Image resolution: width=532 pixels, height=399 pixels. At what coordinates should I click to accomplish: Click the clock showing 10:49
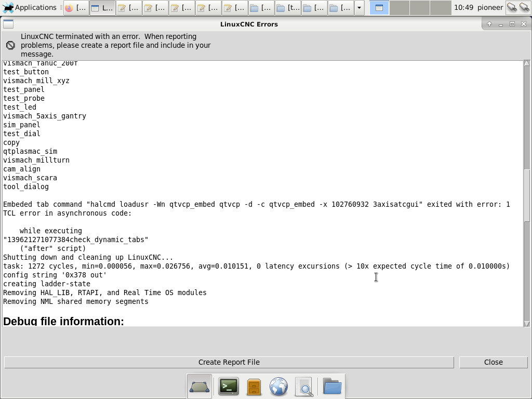[463, 8]
